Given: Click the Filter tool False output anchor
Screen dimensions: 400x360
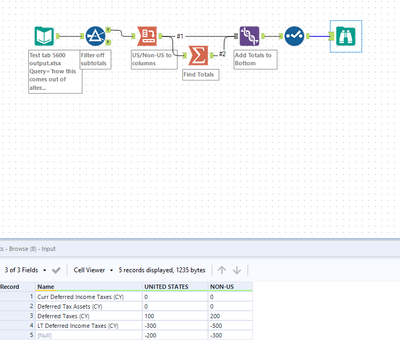Looking at the screenshot, I should (x=108, y=42).
